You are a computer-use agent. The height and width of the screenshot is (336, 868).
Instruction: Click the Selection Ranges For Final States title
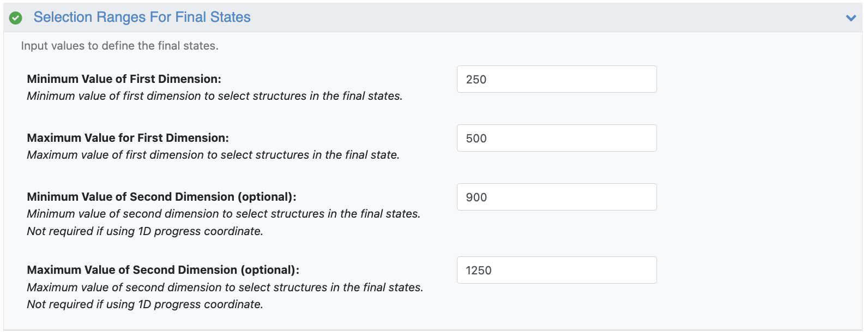point(142,17)
